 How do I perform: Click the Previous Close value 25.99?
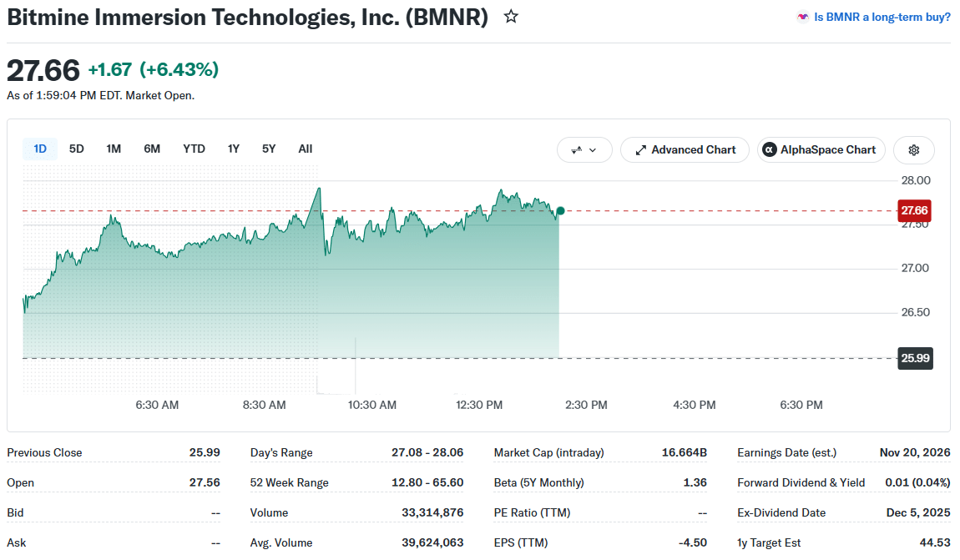pyautogui.click(x=205, y=452)
